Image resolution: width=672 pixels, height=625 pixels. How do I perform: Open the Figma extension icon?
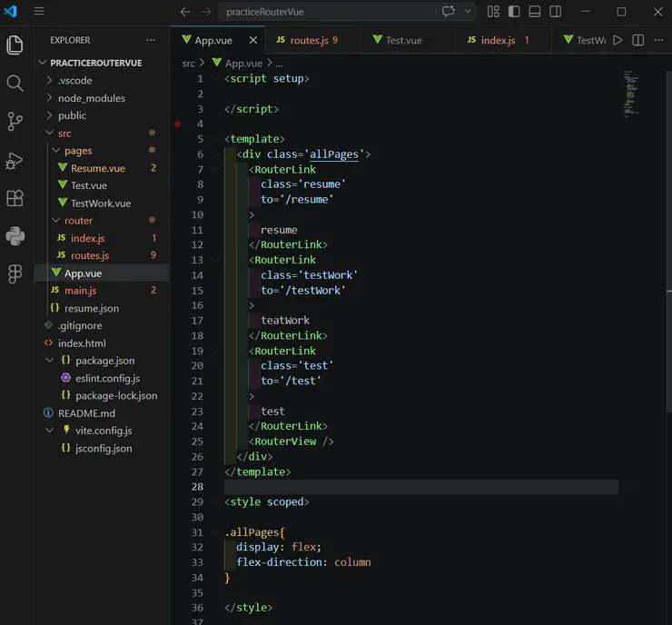point(15,273)
